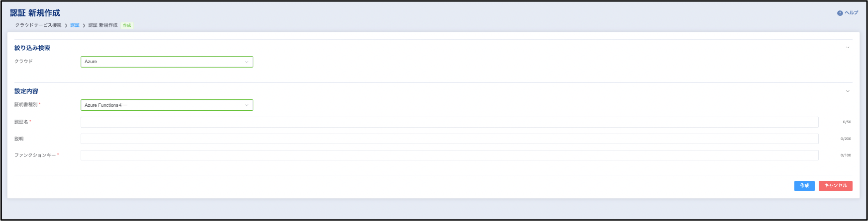Click the 認証 新規作成 breadcrumb item
This screenshot has height=221, width=868.
[103, 25]
